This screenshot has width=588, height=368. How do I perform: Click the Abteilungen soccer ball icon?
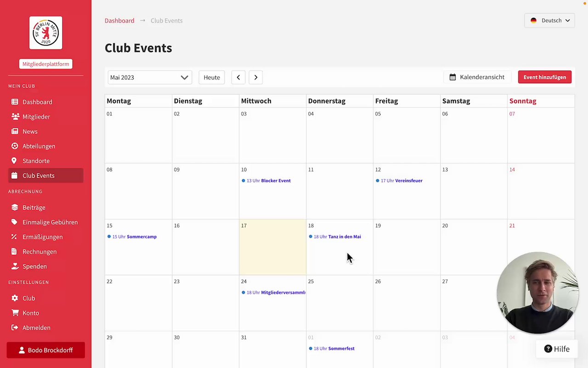click(15, 146)
